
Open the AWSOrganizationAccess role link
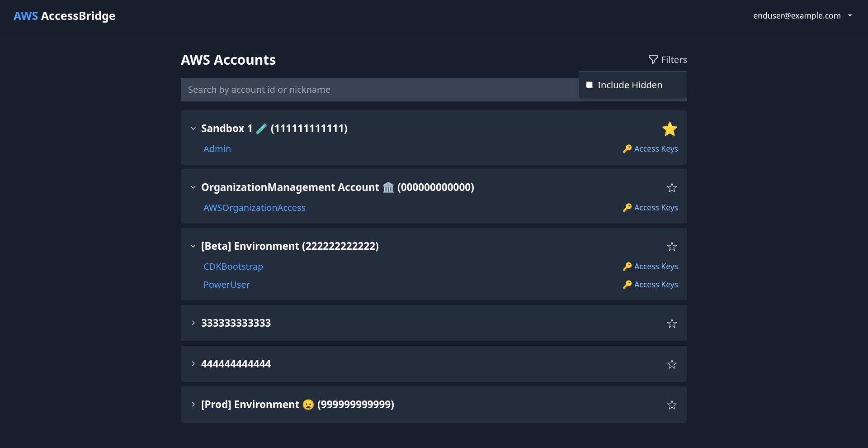coord(255,208)
